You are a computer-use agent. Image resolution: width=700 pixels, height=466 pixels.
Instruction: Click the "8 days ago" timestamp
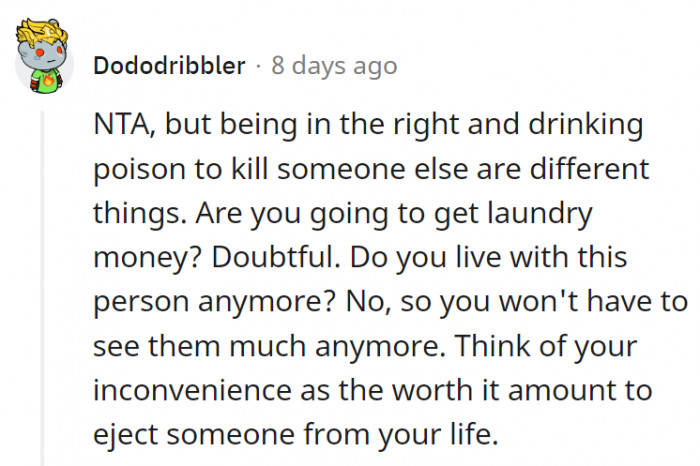(334, 66)
